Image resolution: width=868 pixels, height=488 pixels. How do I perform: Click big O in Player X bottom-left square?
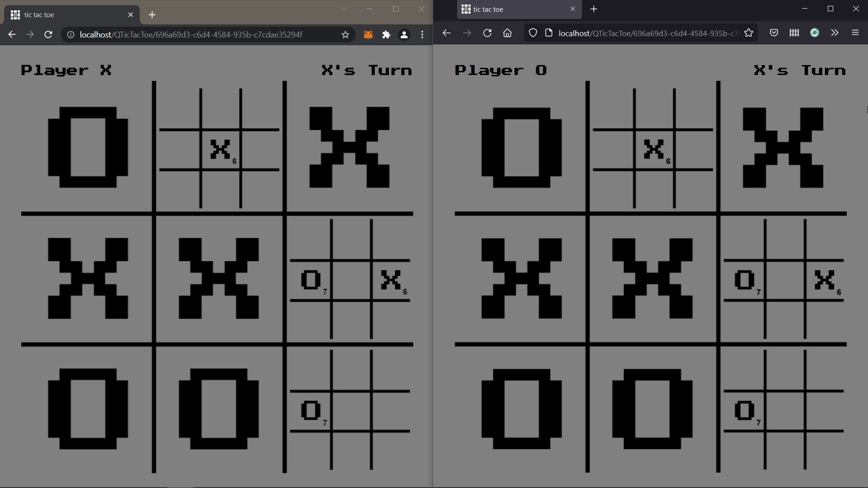tap(88, 409)
